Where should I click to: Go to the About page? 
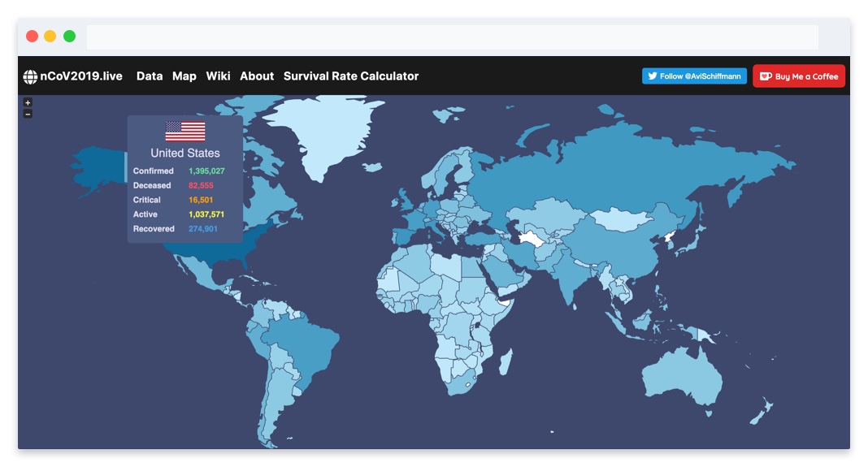[x=257, y=76]
